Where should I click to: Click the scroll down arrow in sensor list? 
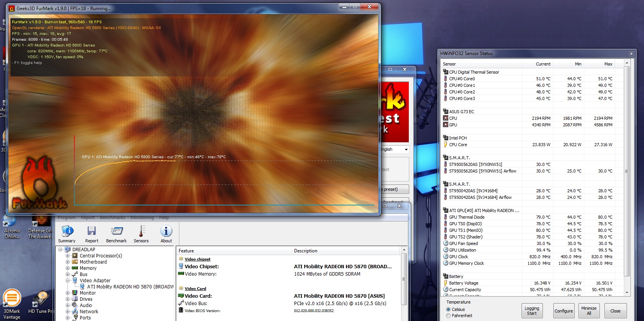click(x=627, y=292)
